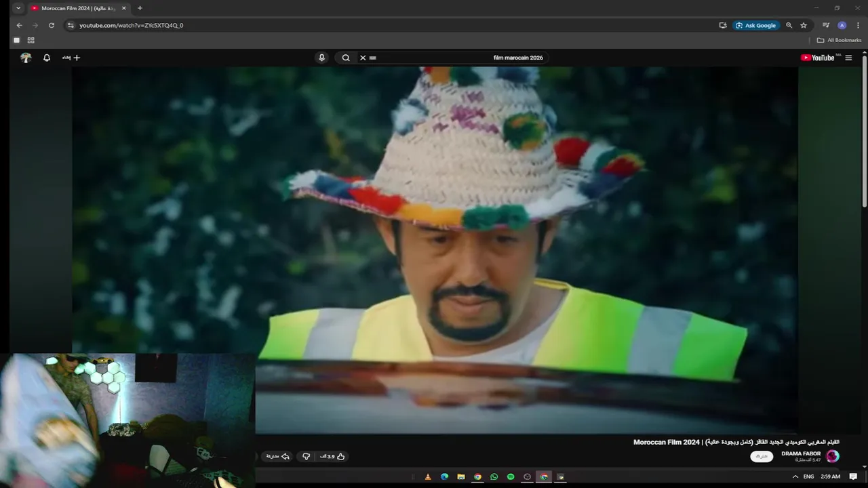Viewport: 868px width, 488px height.
Task: View site information icon in the address bar
Action: pos(71,25)
